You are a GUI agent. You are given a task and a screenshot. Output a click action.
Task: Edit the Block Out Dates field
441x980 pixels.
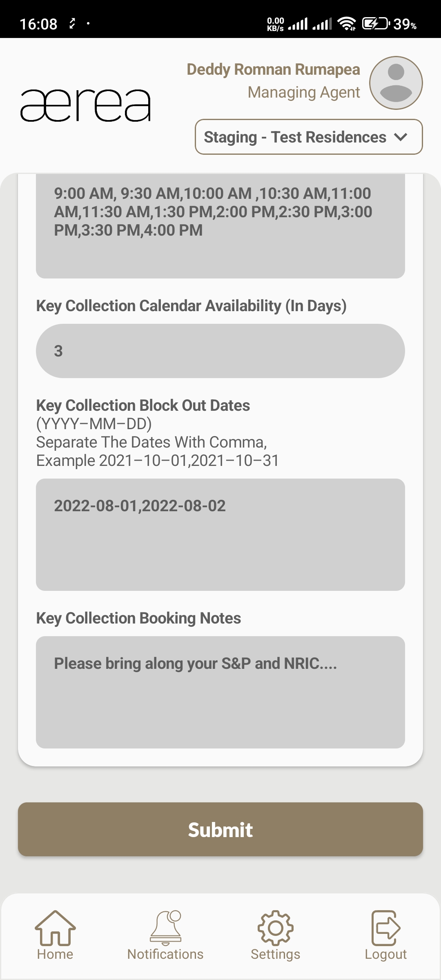[220, 535]
